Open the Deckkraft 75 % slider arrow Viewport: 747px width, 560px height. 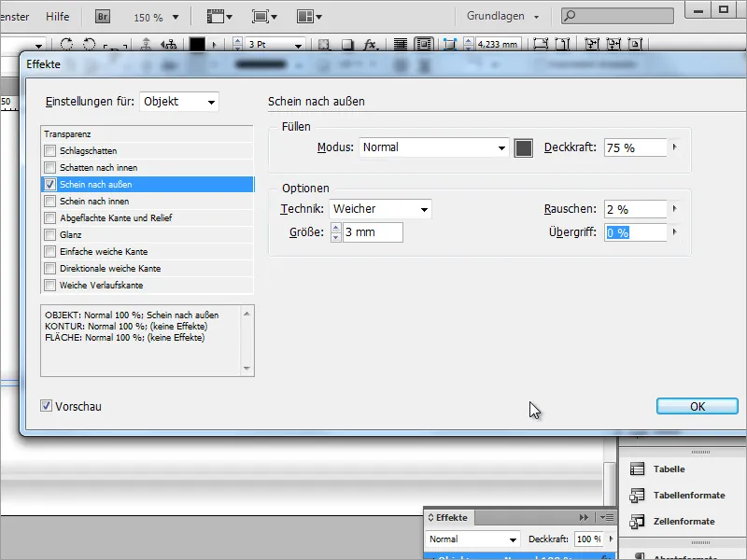coord(674,147)
